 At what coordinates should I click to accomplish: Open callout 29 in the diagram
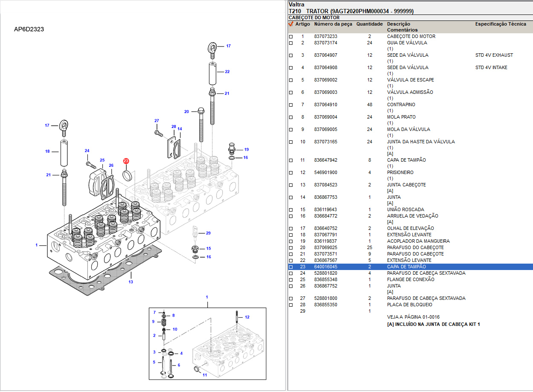(208, 233)
